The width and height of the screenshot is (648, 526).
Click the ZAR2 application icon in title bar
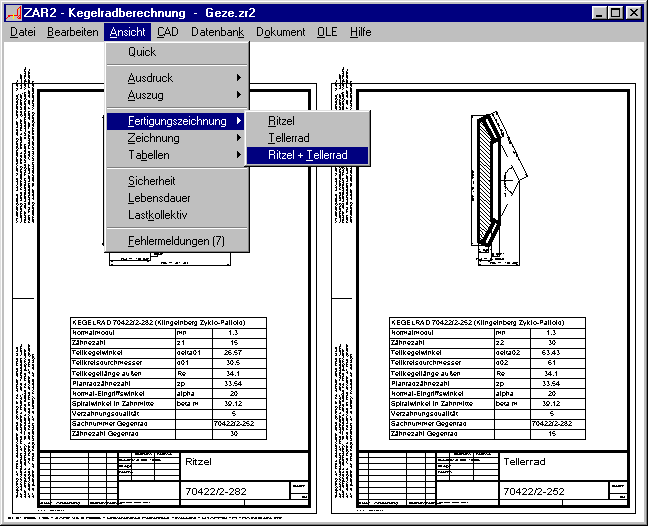[x=12, y=12]
